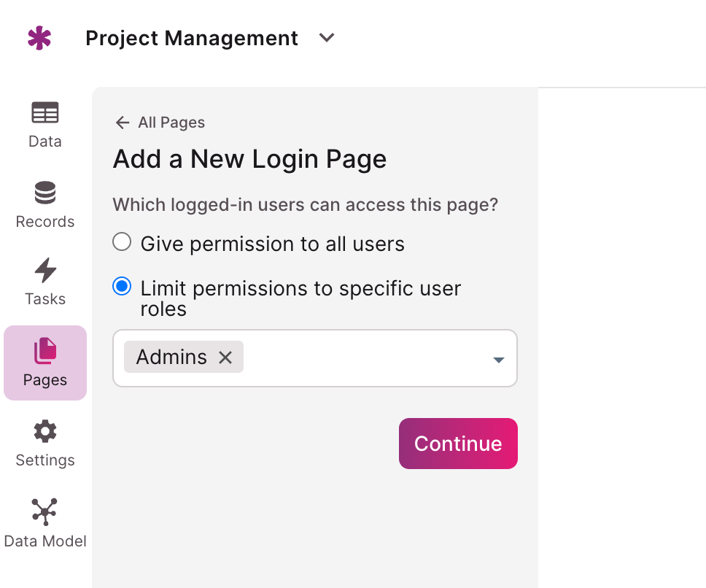Select the Pages icon in sidebar
This screenshot has width=706, height=588.
tap(45, 352)
